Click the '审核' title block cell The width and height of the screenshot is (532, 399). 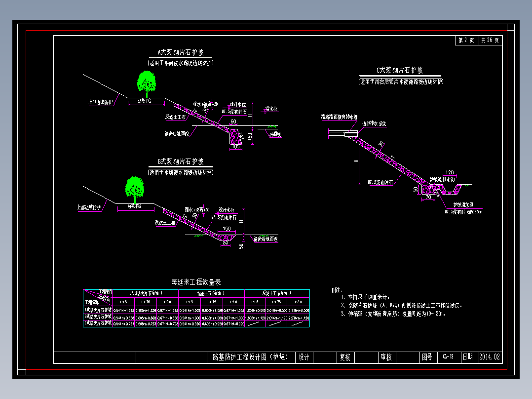(x=386, y=357)
